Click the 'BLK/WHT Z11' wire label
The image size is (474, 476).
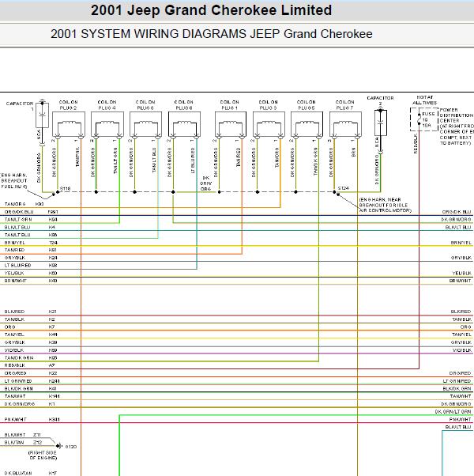point(23,435)
